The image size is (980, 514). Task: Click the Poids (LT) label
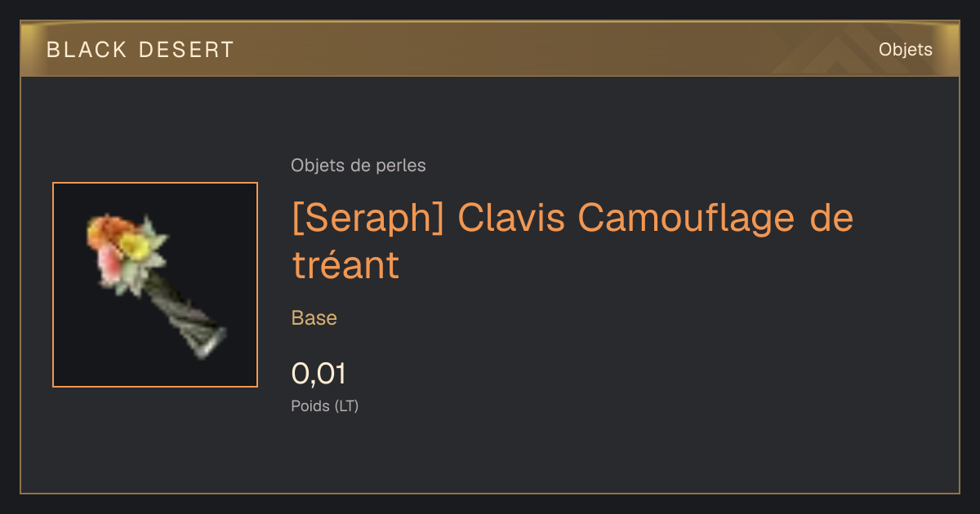[x=325, y=405]
